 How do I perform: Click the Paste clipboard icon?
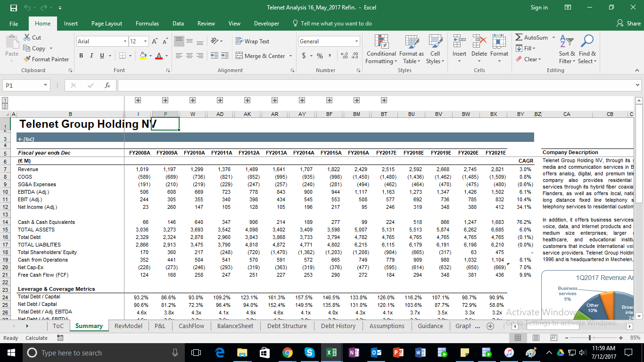12,42
